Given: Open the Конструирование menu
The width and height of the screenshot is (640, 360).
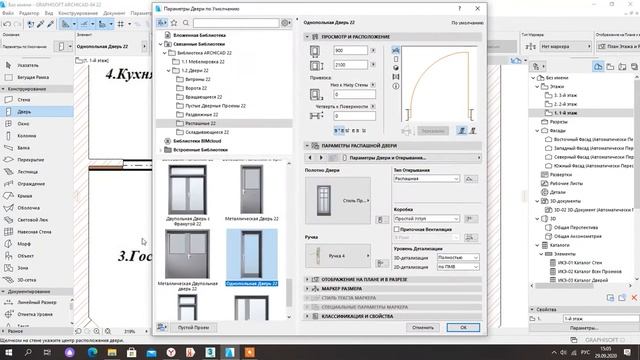Looking at the screenshot, I should [x=78, y=13].
